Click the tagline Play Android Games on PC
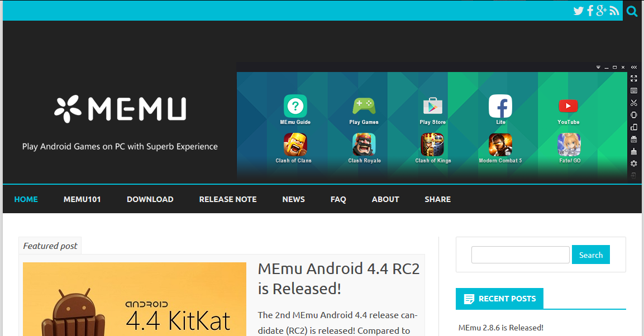This screenshot has height=336, width=644. pos(120,146)
